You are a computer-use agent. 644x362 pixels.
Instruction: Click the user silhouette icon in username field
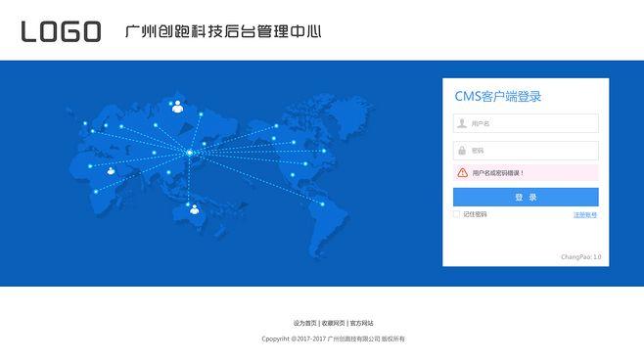[x=462, y=123]
